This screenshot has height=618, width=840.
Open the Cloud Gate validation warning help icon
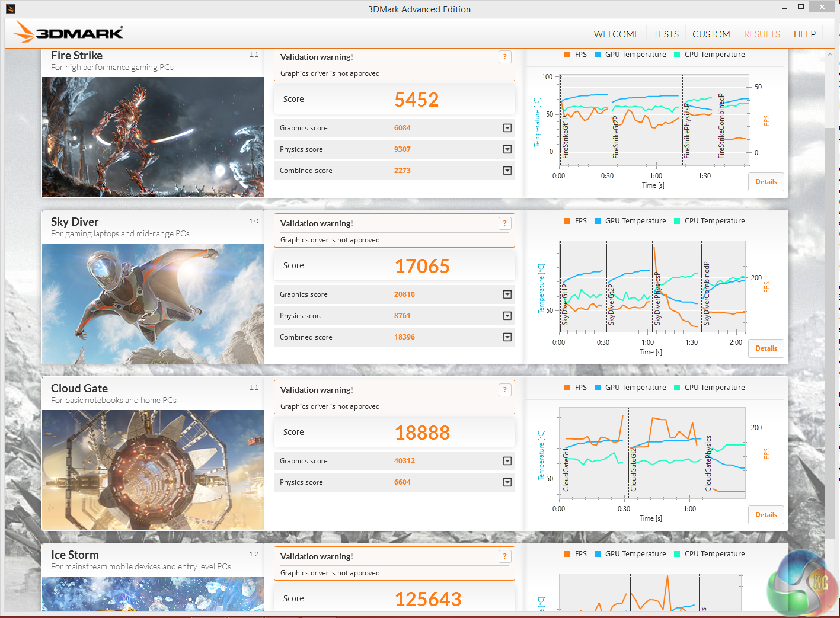click(x=504, y=390)
